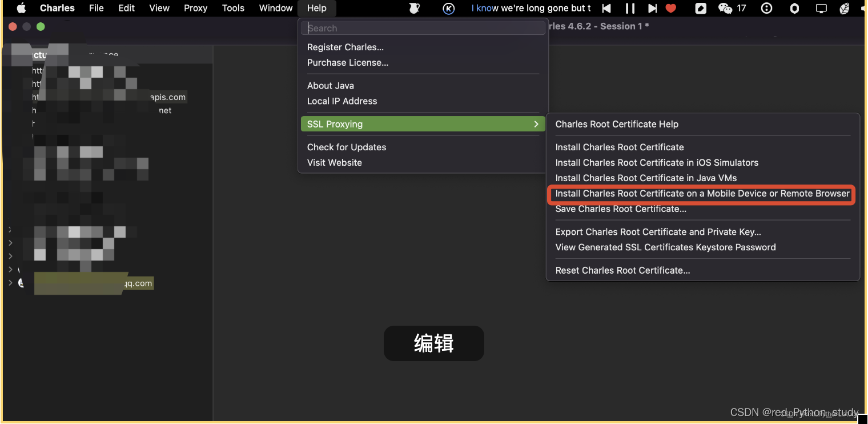This screenshot has height=424, width=868.
Task: Open the circled K music app status icon
Action: click(449, 8)
